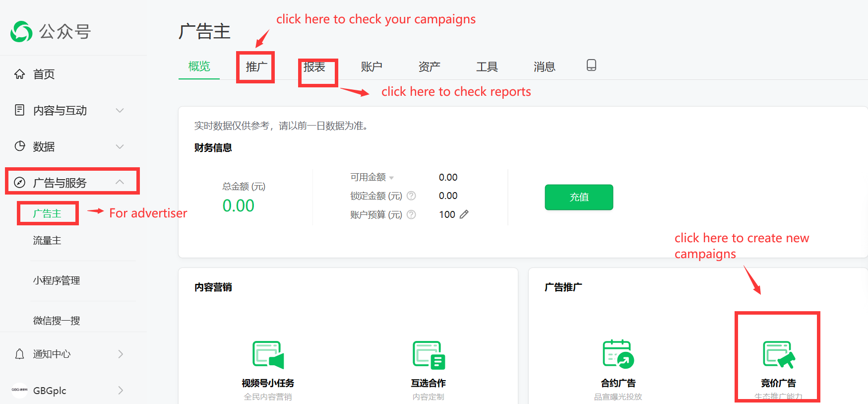The height and width of the screenshot is (404, 868).
Task: Click help icon next to 账户预算 (元)
Action: [x=411, y=214]
